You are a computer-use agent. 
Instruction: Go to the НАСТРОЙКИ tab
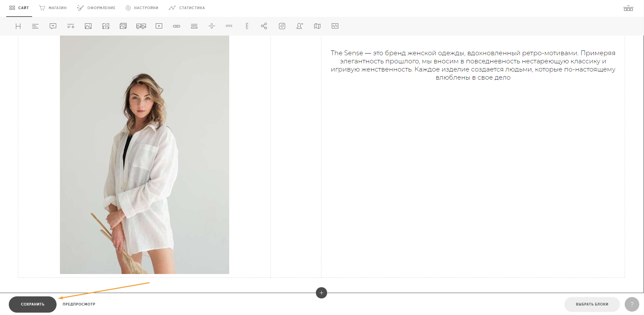142,8
